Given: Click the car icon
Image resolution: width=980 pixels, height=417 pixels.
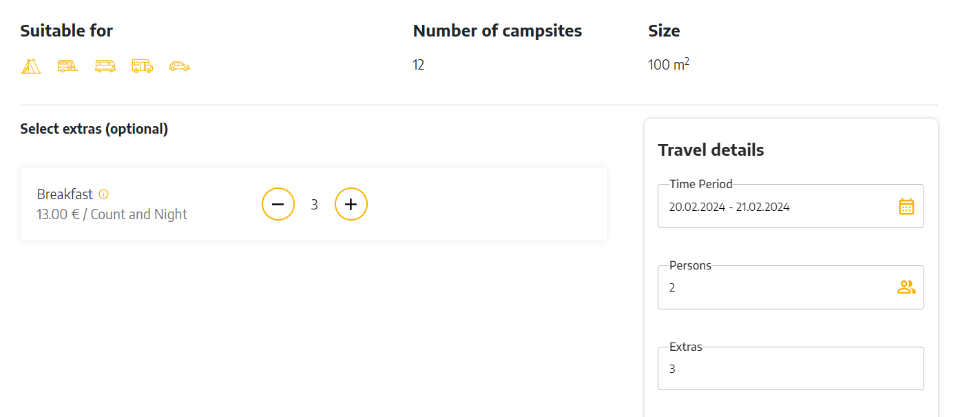Looking at the screenshot, I should (x=179, y=66).
